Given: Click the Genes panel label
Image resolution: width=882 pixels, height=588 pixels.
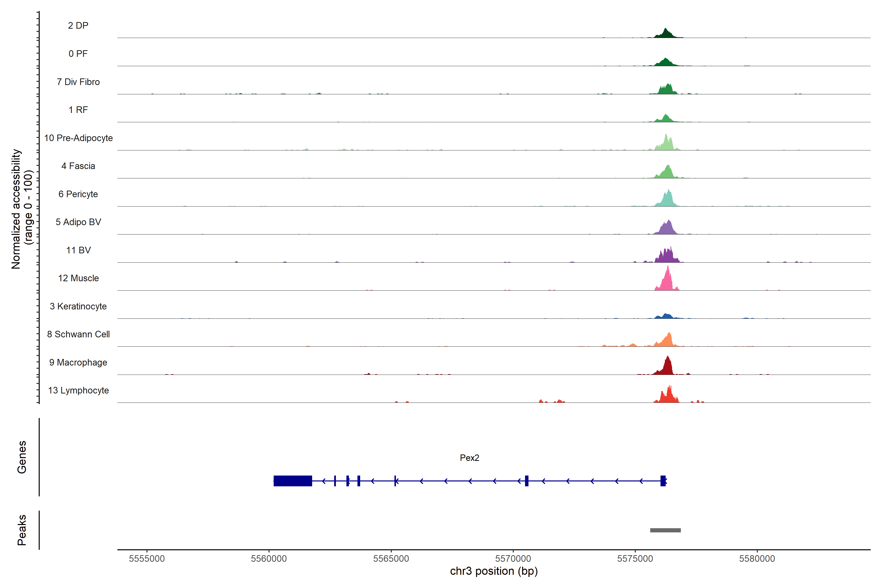Looking at the screenshot, I should [x=22, y=457].
